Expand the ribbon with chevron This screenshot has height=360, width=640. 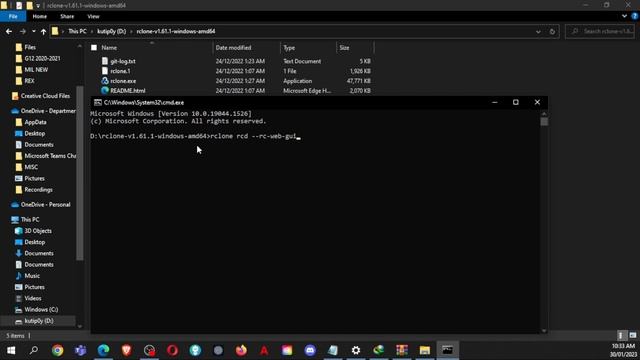[x=624, y=16]
